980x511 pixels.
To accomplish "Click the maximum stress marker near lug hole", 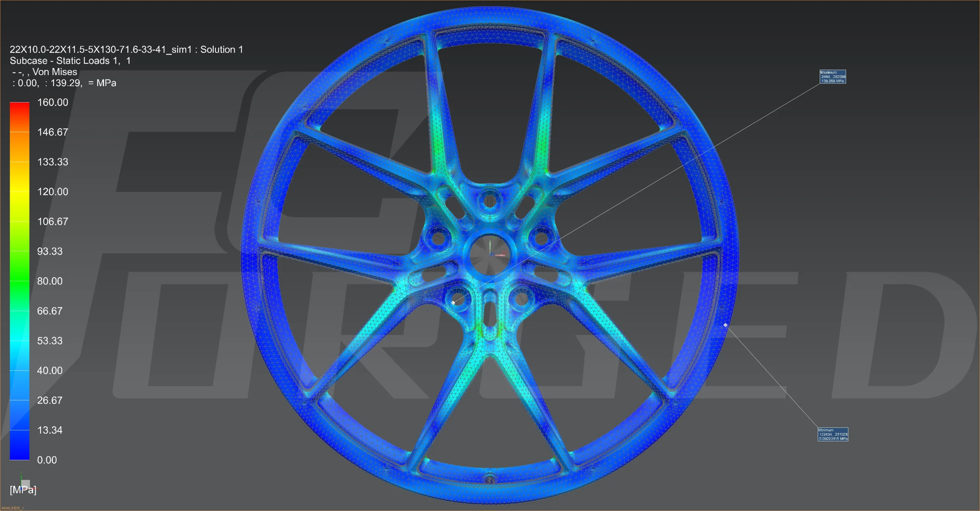I will tap(453, 303).
